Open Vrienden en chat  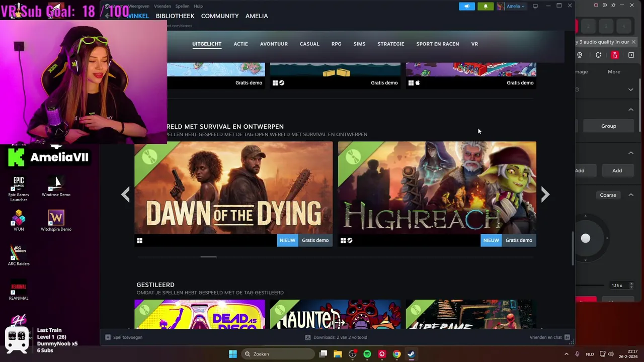click(549, 337)
